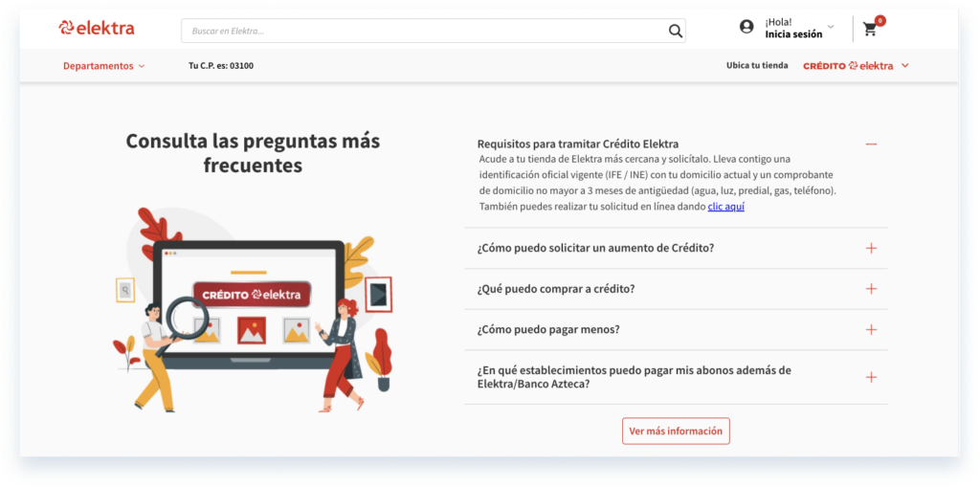Click Tu C.P. es: 03100 postal code
The image size is (980, 487).
coord(221,66)
